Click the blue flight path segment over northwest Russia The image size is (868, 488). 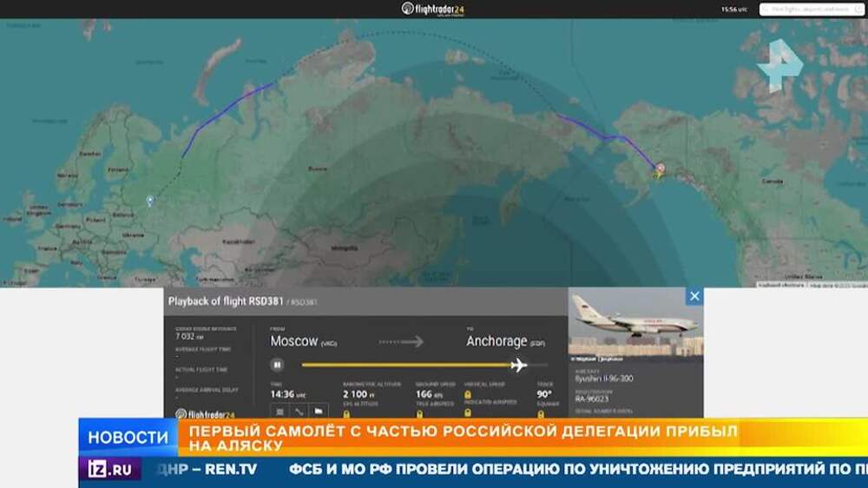pyautogui.click(x=221, y=114)
